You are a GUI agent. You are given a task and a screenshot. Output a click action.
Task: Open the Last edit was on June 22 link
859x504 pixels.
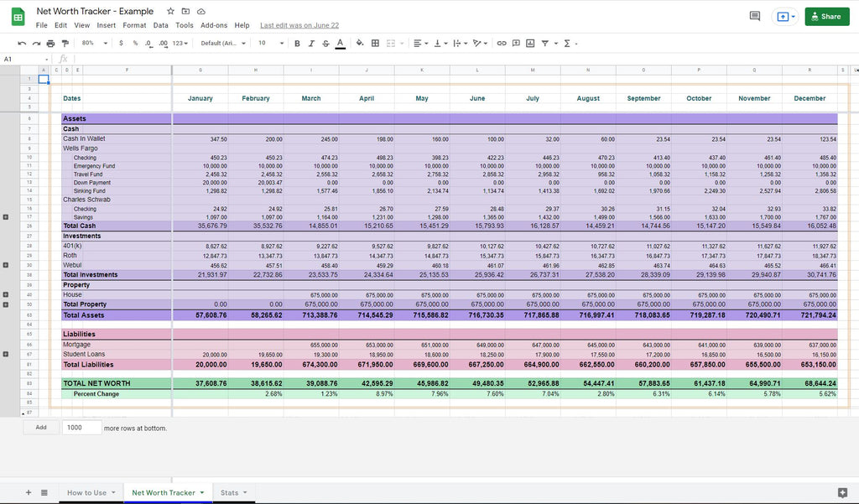299,25
